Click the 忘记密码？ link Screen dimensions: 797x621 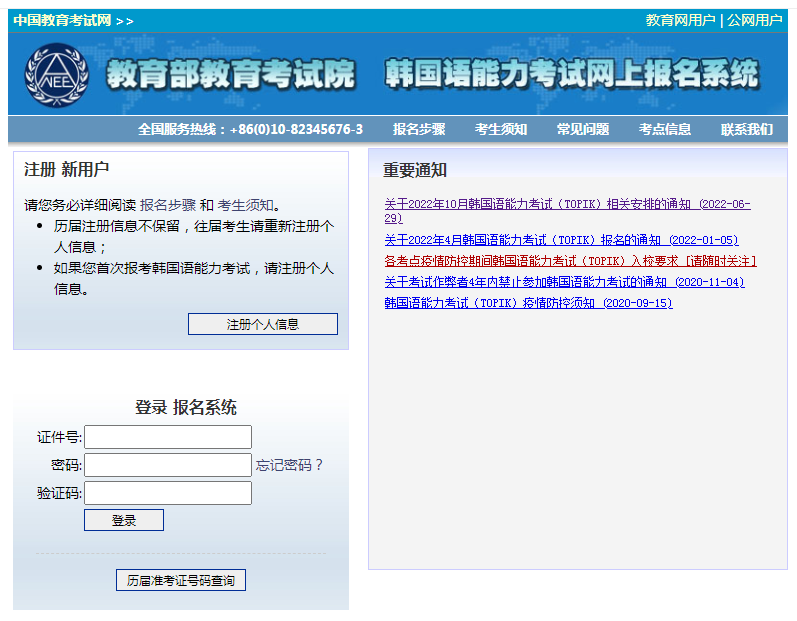pyautogui.click(x=289, y=465)
